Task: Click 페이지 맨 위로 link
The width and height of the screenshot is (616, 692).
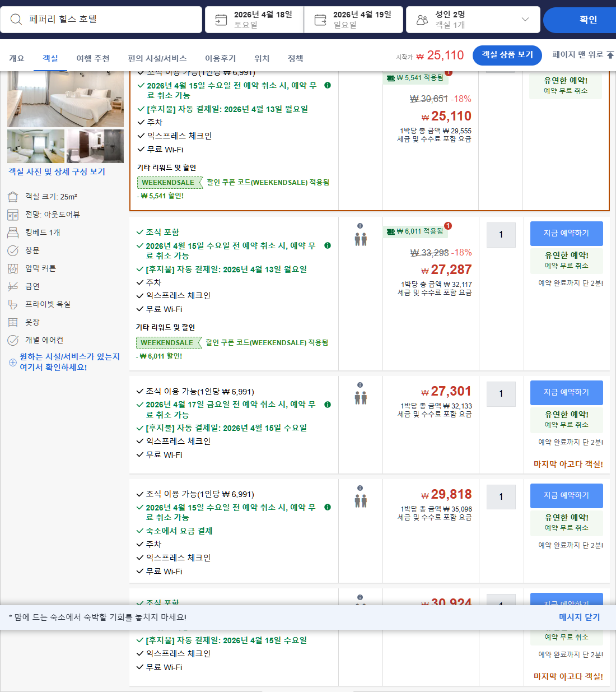Action: [x=578, y=55]
